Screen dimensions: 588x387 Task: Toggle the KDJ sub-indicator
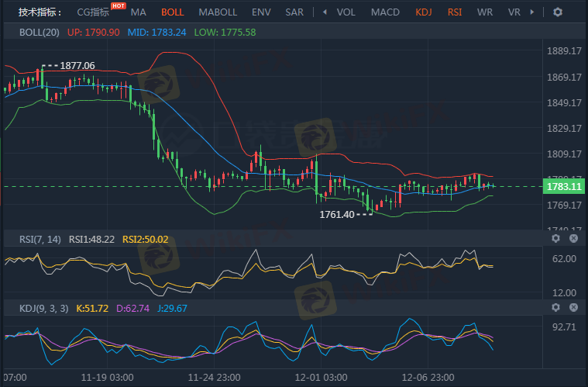(x=424, y=12)
